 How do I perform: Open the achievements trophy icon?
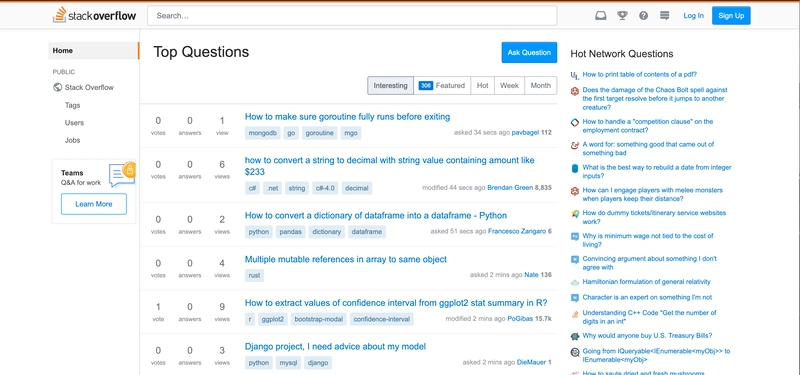622,16
